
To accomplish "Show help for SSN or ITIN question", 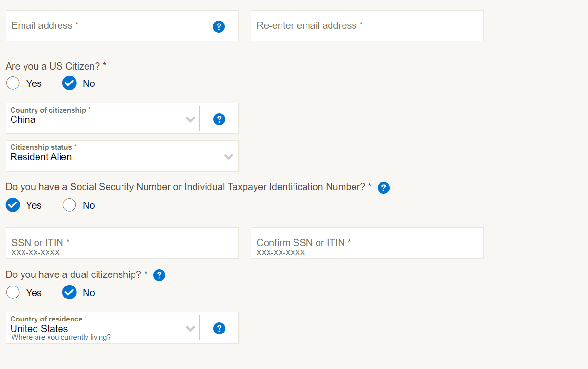I will click(x=383, y=188).
